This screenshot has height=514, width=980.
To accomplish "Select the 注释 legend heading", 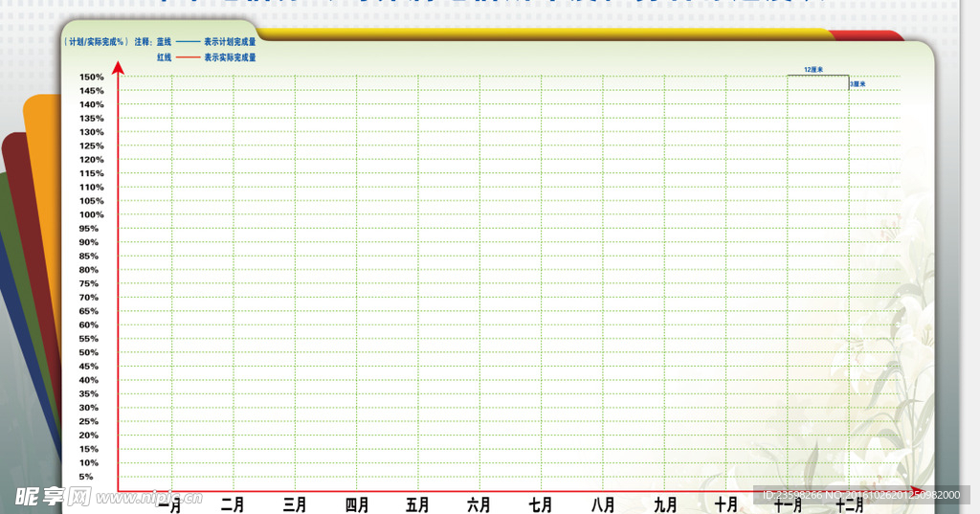I will [144, 42].
